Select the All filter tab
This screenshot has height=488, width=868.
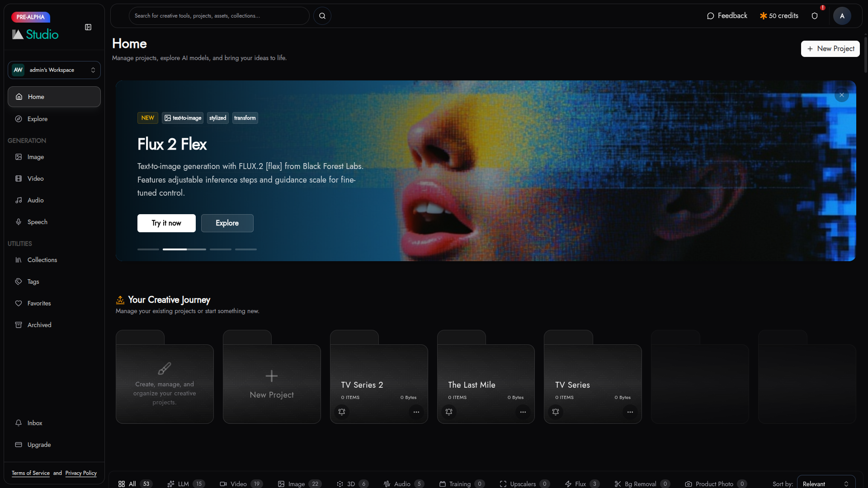pyautogui.click(x=135, y=483)
